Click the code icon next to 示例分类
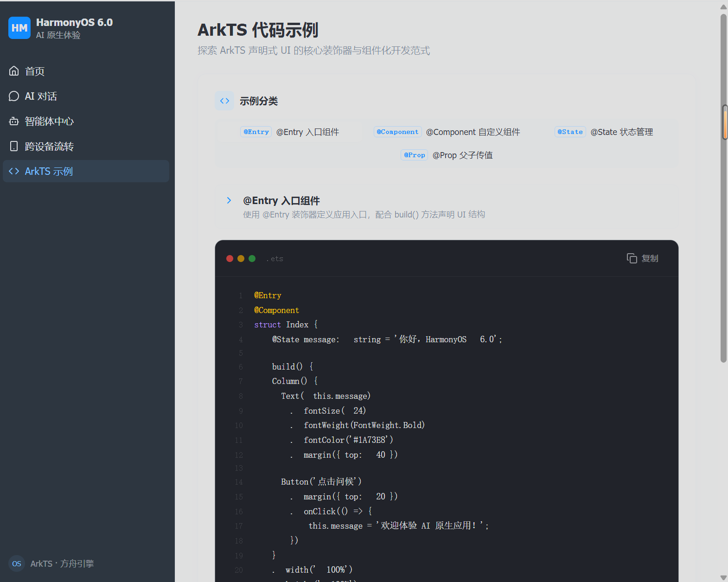Screen dimensions: 728x582 coord(224,101)
